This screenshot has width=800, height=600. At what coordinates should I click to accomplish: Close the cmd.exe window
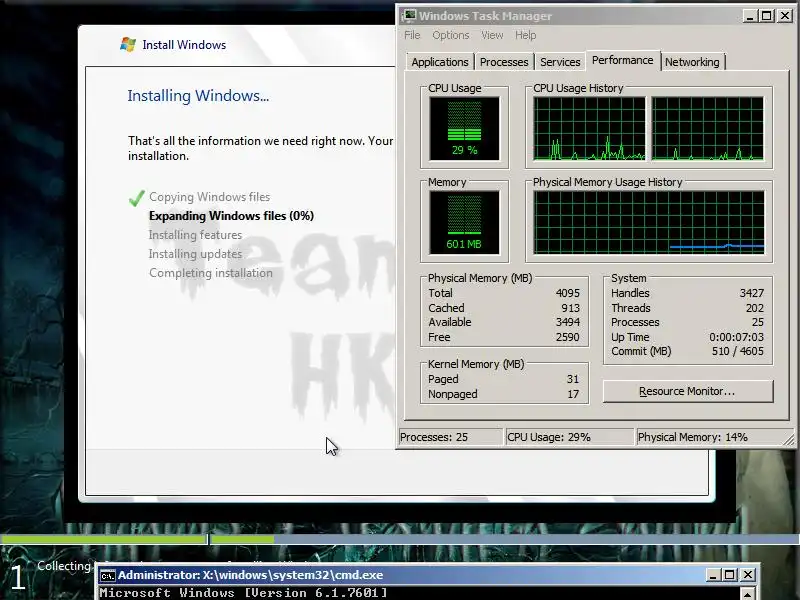(x=748, y=575)
